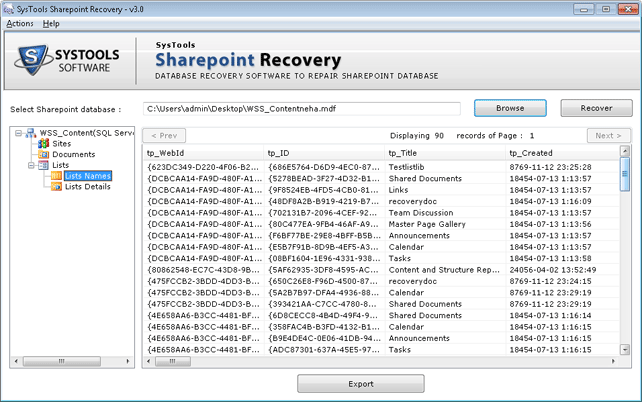The width and height of the screenshot is (642, 402).
Task: Click the {80862548-EC7C-43D8-9B... WebId cell
Action: [203, 270]
